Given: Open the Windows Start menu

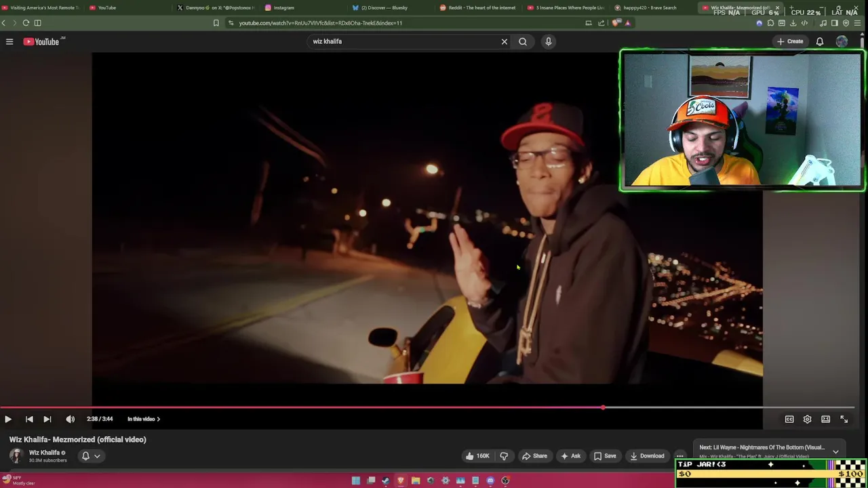Looking at the screenshot, I should 356,481.
